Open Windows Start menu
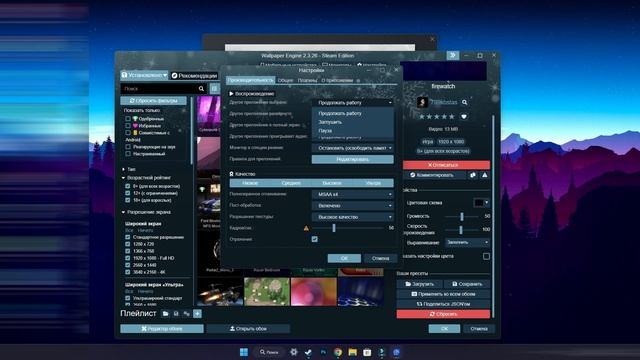The width and height of the screenshot is (640, 360). tap(244, 352)
